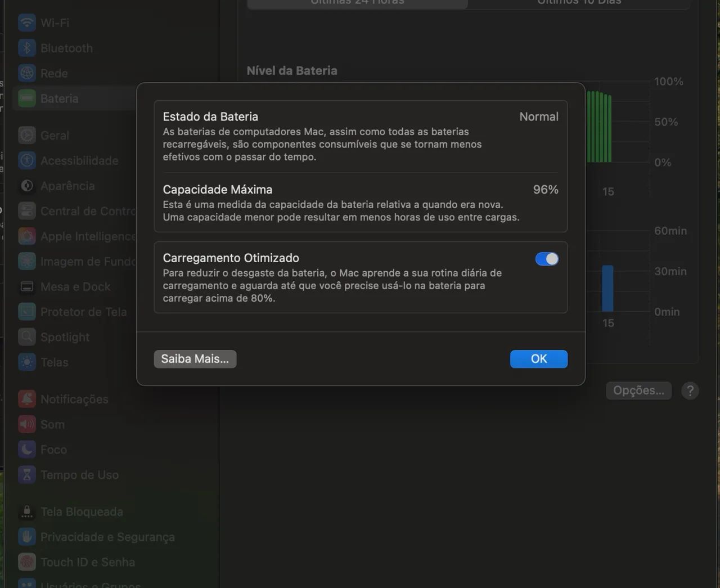Screen dimensions: 720x588
Task: Select the Rede globe icon
Action: (26, 73)
